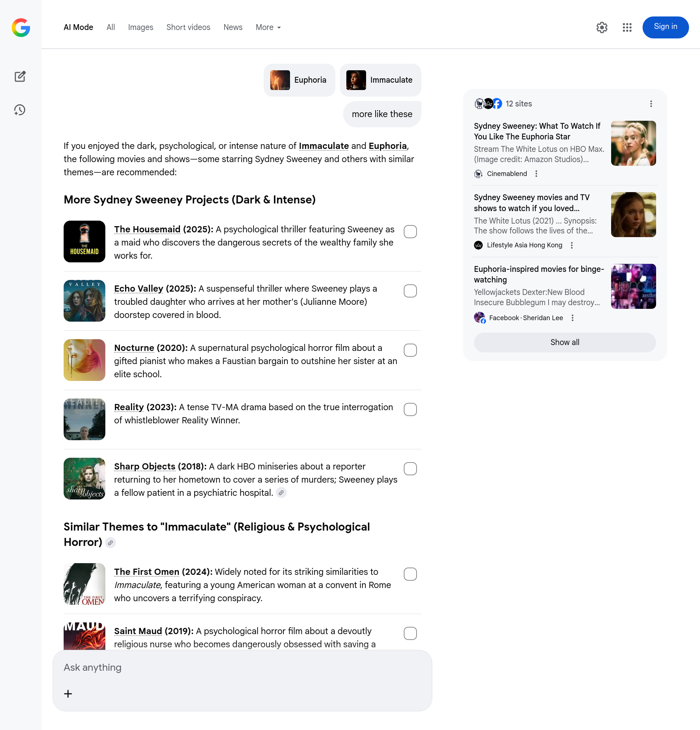
Task: Open the Short videos tab
Action: click(188, 27)
